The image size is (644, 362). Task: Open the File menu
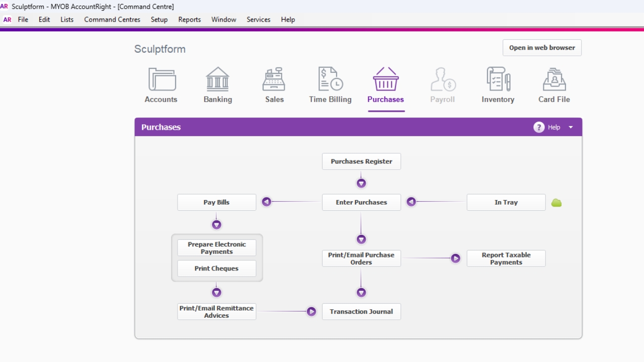[23, 20]
